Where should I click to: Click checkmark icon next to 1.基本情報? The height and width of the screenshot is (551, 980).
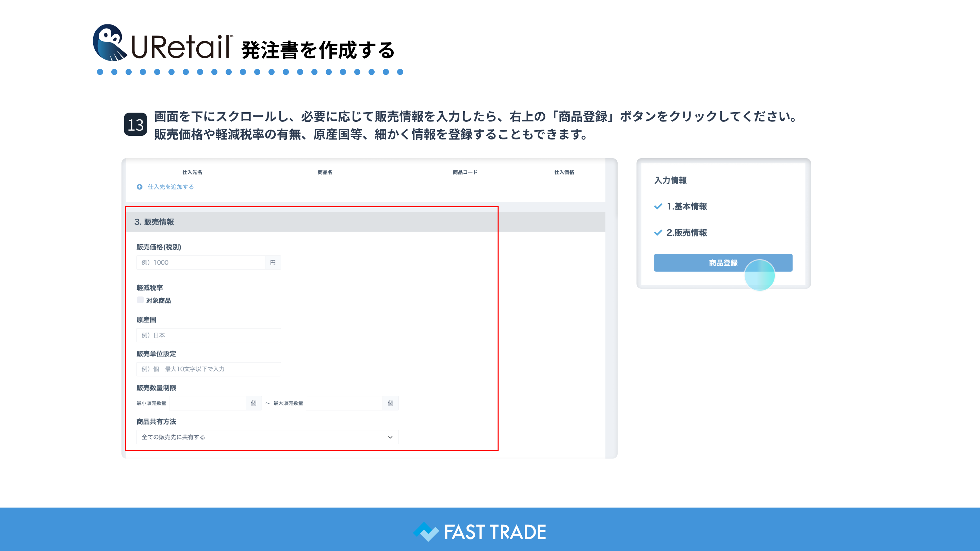(658, 206)
